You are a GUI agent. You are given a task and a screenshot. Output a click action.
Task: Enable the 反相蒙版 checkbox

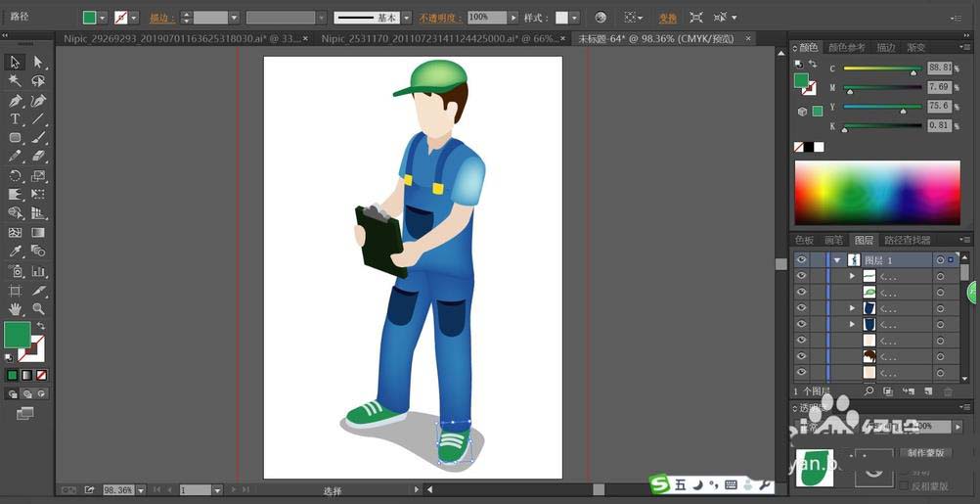[904, 486]
